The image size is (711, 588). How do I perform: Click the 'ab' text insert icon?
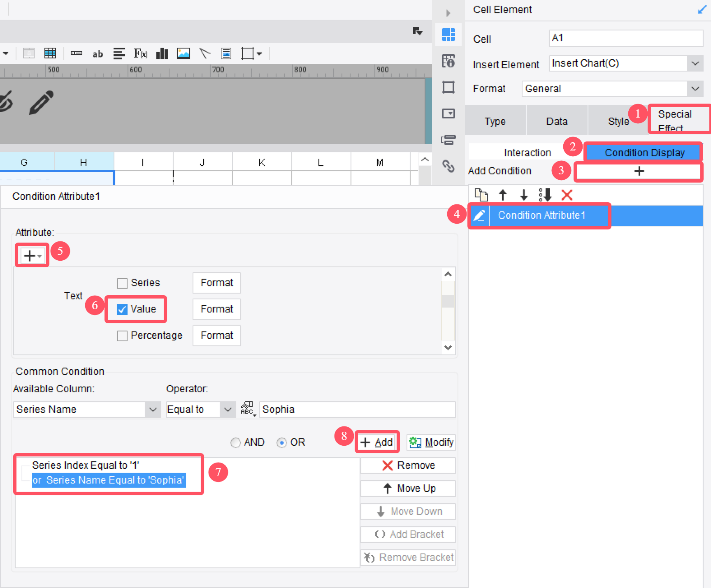tap(98, 54)
